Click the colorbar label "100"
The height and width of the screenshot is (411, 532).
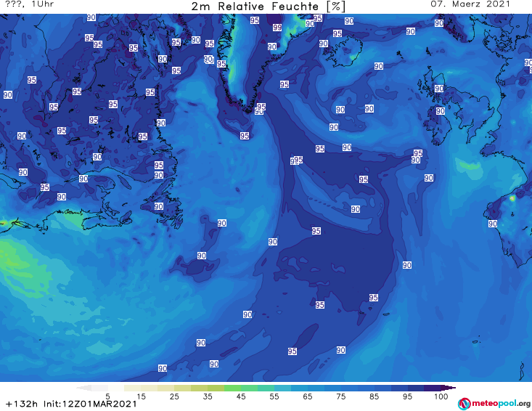click(x=441, y=396)
